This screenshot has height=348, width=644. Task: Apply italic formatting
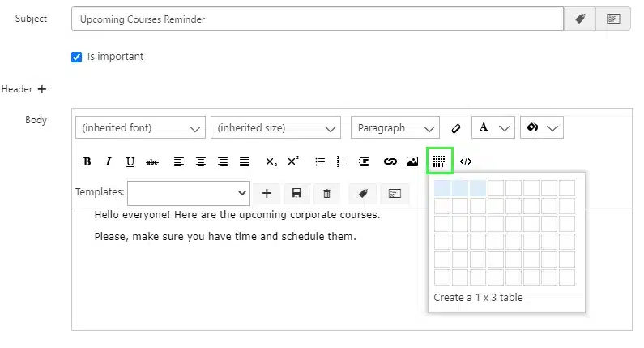pos(109,161)
